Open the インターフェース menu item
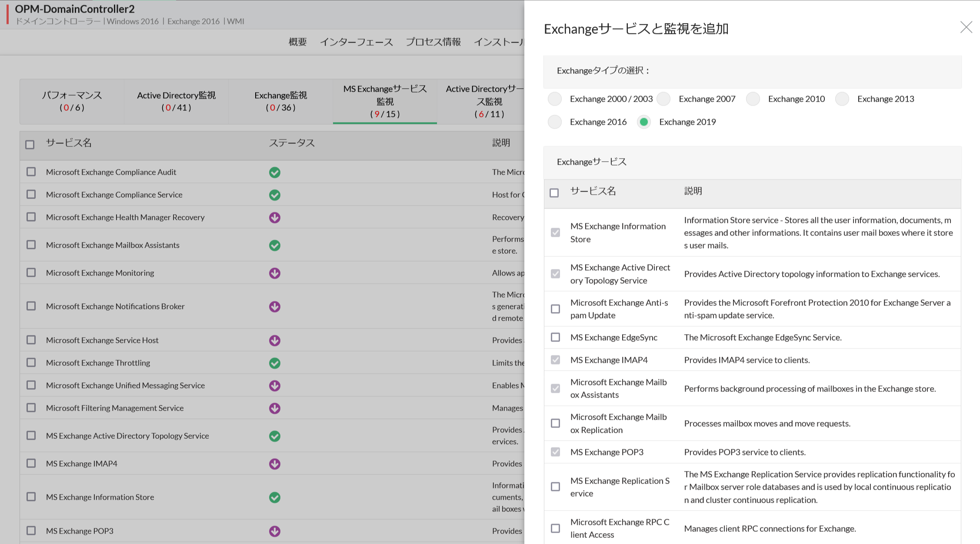Image resolution: width=980 pixels, height=544 pixels. (356, 42)
